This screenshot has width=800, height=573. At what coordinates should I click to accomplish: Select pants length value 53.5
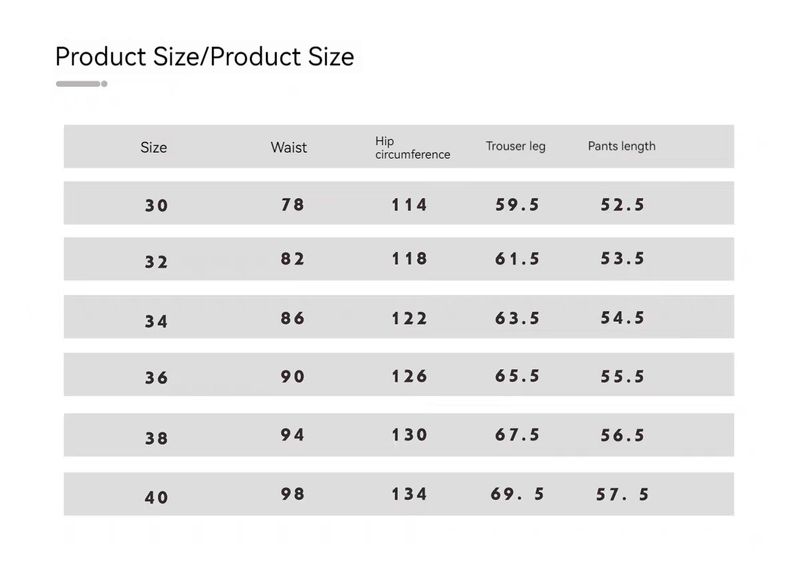click(x=623, y=258)
